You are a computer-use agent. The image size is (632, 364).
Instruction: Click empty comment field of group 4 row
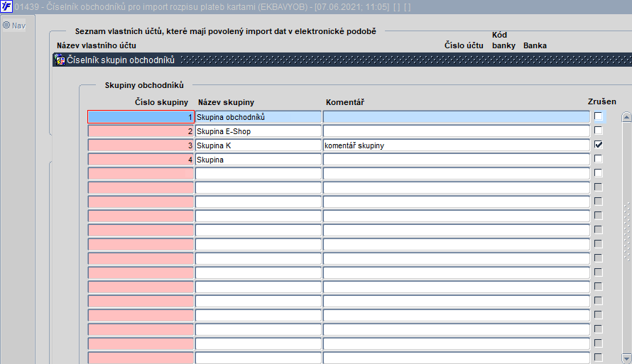[x=457, y=160]
